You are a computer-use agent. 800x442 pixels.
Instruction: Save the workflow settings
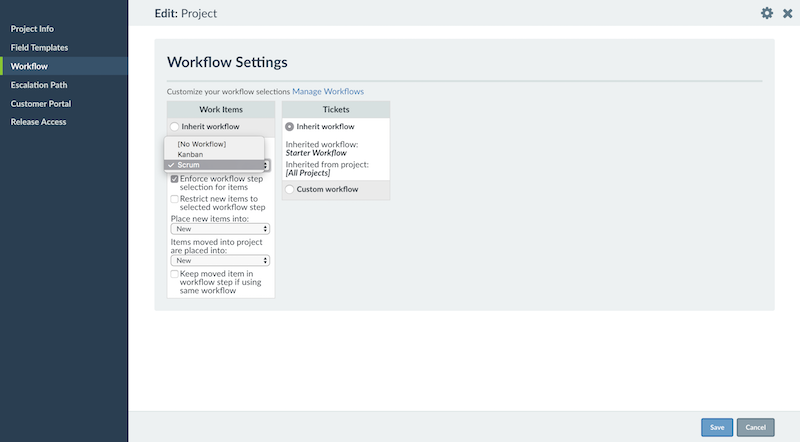717,427
